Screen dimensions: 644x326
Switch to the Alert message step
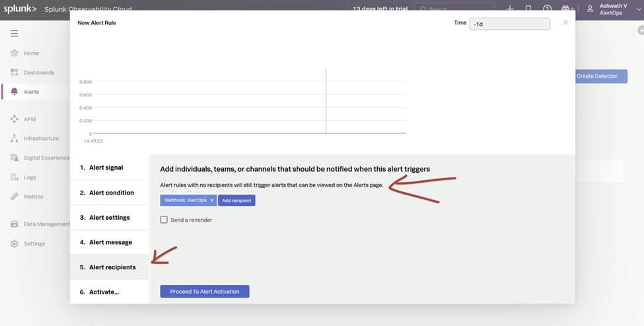click(110, 242)
